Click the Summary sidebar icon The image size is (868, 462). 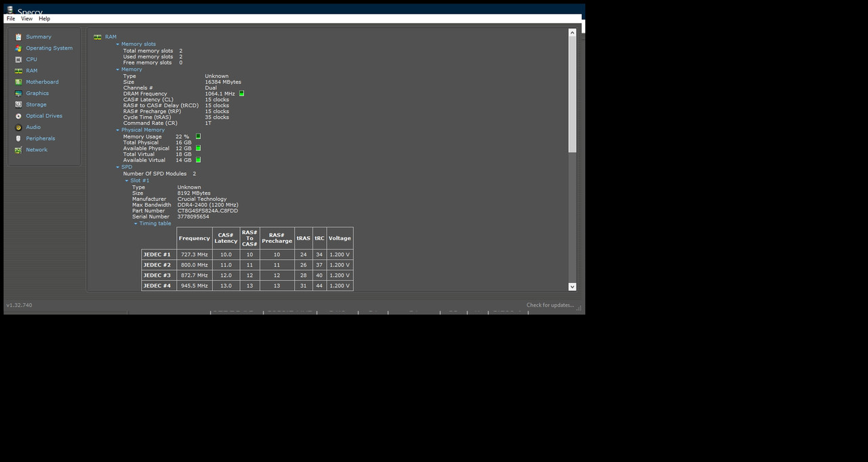[x=18, y=37]
